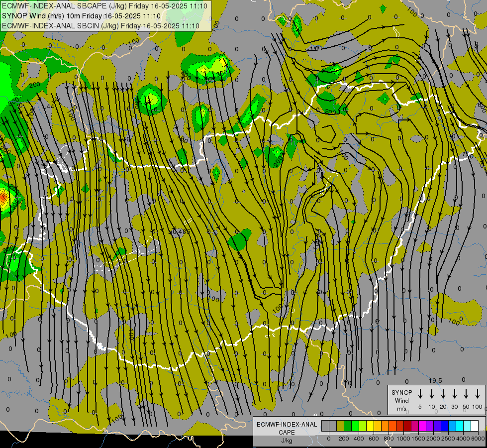
Task: Pick the dark maroon swatch right of the 1000 tick
Action: pos(407,426)
